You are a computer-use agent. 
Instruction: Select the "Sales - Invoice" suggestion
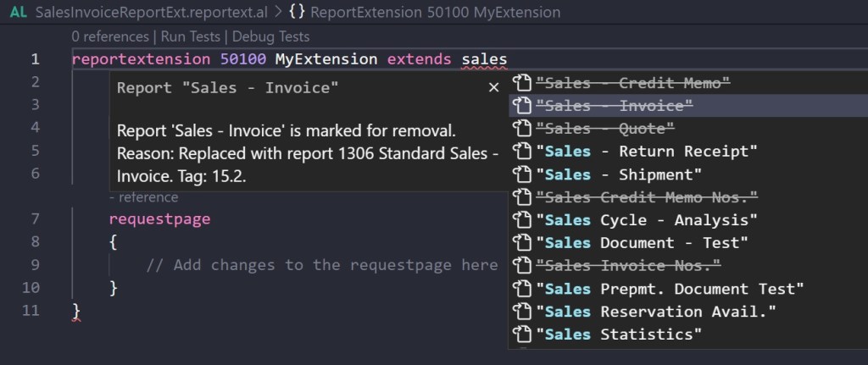click(x=615, y=106)
